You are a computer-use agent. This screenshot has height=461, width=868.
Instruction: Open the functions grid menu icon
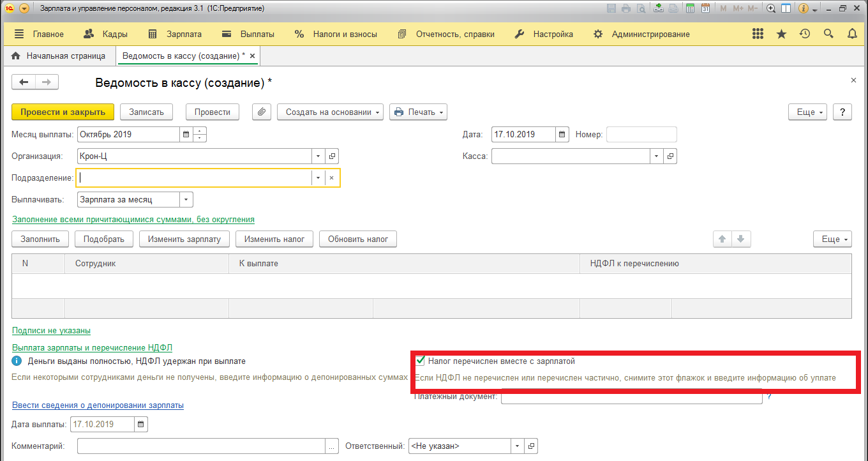click(758, 34)
